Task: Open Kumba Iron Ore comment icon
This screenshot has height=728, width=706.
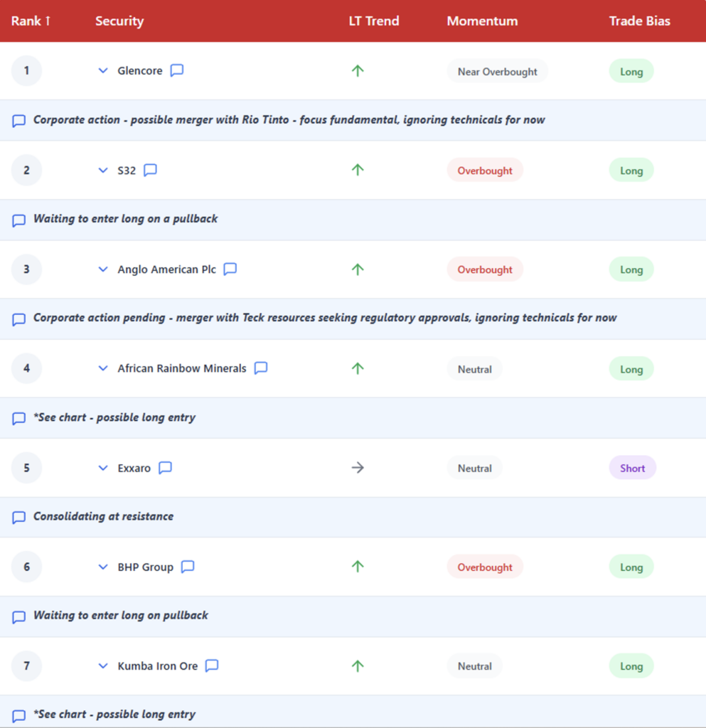Action: click(x=212, y=666)
